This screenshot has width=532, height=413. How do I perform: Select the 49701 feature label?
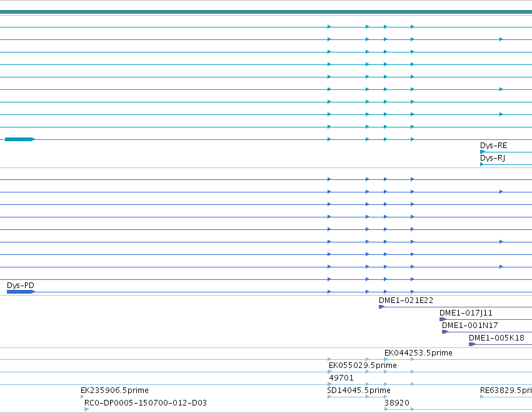pos(341,378)
